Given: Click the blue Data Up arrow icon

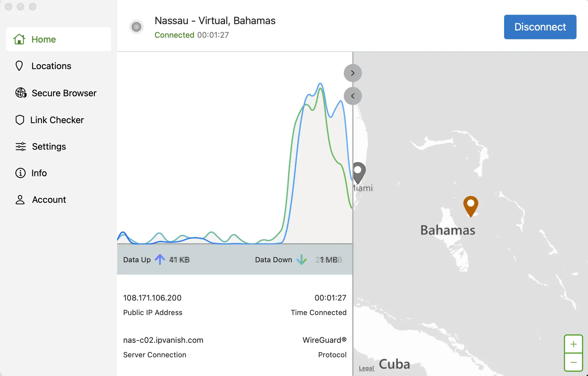Looking at the screenshot, I should [160, 260].
